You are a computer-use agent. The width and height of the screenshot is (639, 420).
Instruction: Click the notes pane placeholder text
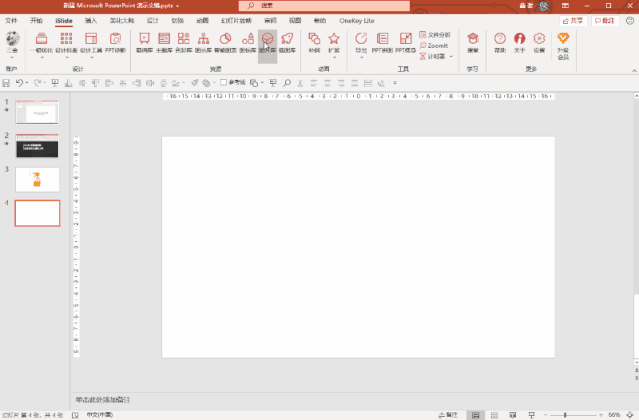103,400
